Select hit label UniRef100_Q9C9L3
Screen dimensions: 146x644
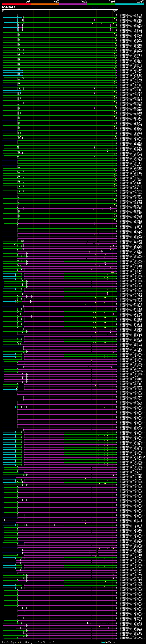tap(131, 93)
